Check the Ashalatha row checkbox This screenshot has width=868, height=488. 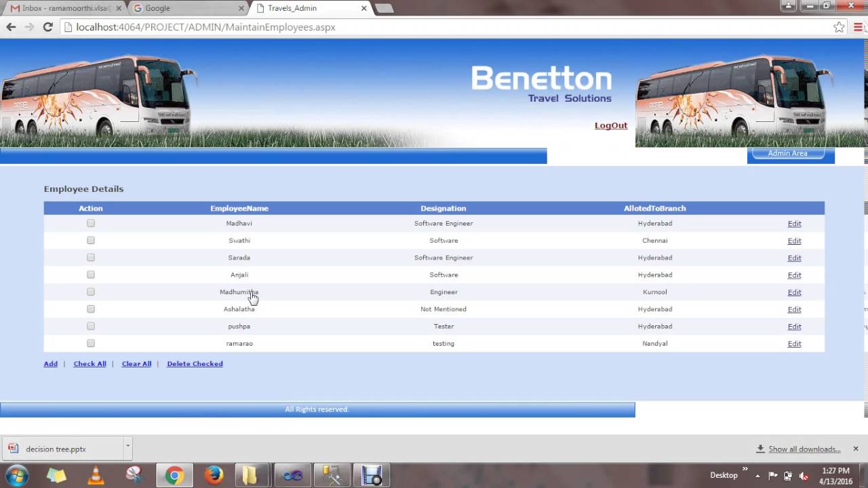[x=91, y=309]
